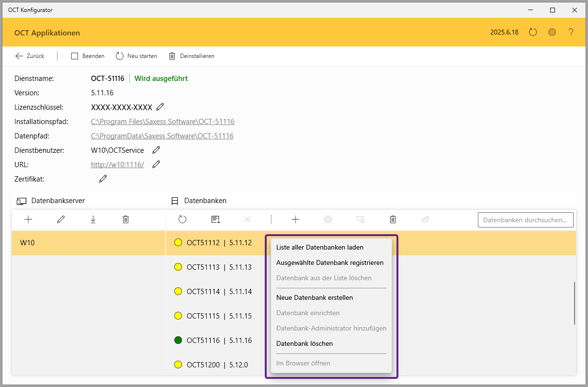588x387 pixels.
Task: Click the add database server plus icon
Action: [28, 219]
